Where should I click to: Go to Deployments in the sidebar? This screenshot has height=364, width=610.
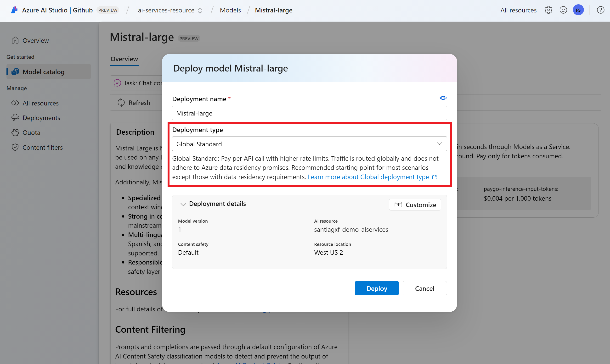(x=41, y=118)
